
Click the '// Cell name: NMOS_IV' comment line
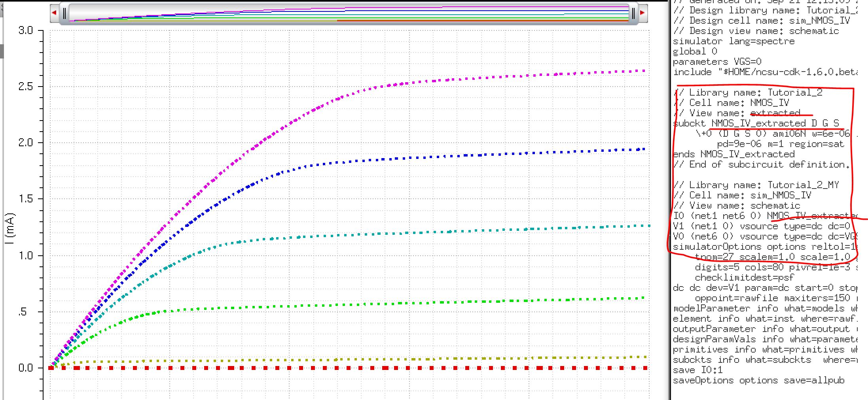point(731,103)
